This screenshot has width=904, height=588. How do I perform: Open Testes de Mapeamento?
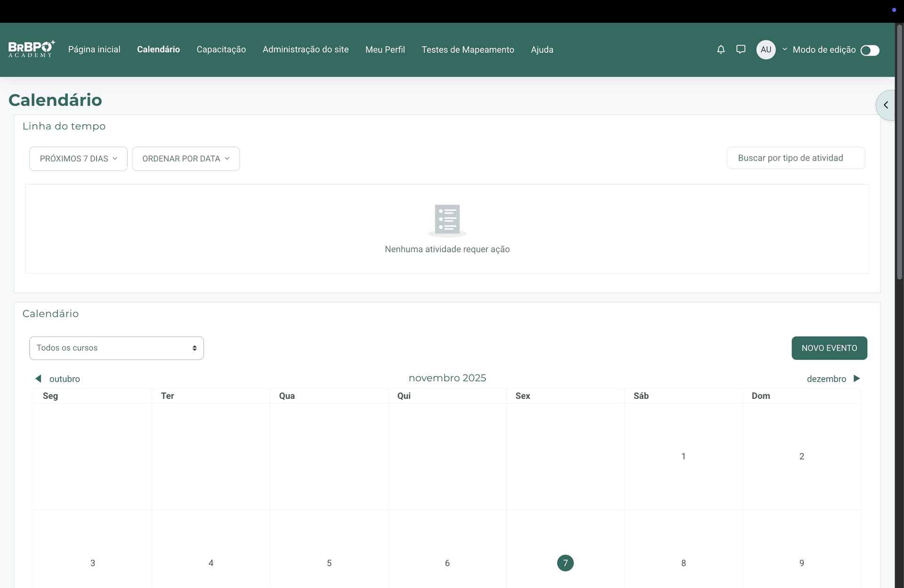[x=468, y=49]
